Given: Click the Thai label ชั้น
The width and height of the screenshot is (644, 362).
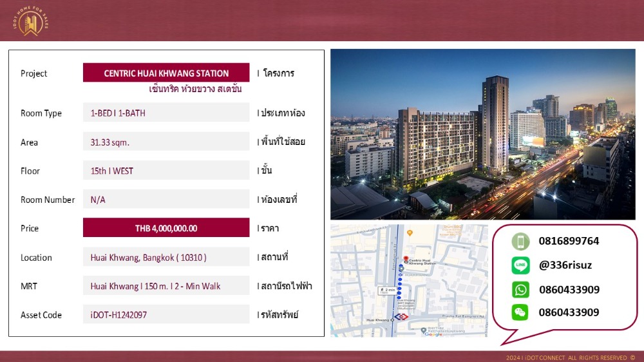Looking at the screenshot, I should (x=267, y=170).
